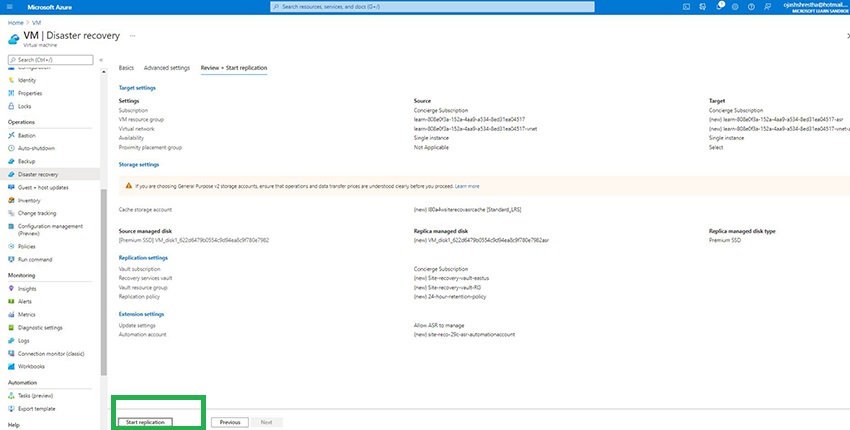Click the global search resources box
850x430 pixels.
(432, 7)
